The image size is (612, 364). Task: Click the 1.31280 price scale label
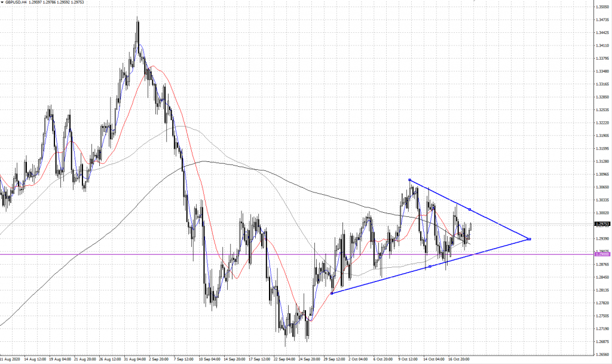click(x=602, y=162)
